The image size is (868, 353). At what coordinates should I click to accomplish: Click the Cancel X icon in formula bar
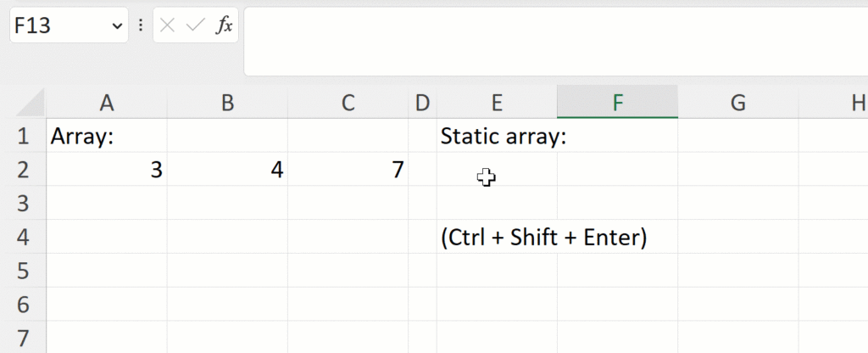click(167, 25)
